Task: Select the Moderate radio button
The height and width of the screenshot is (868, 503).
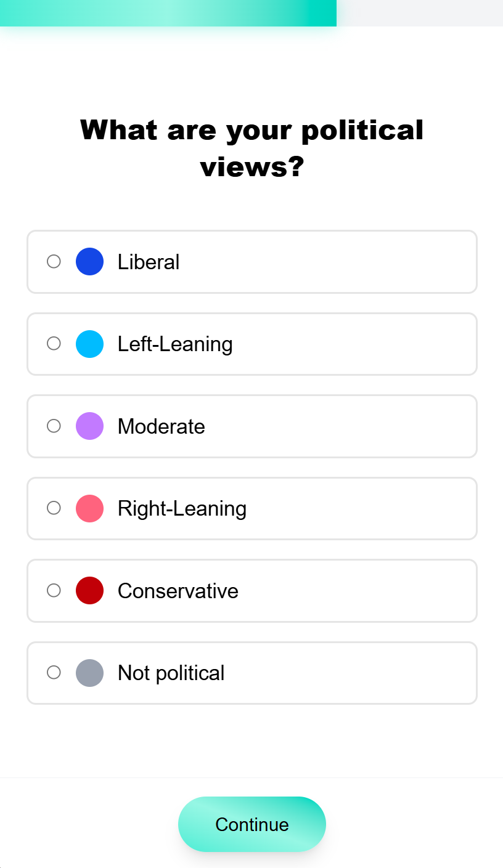Action: coord(54,426)
